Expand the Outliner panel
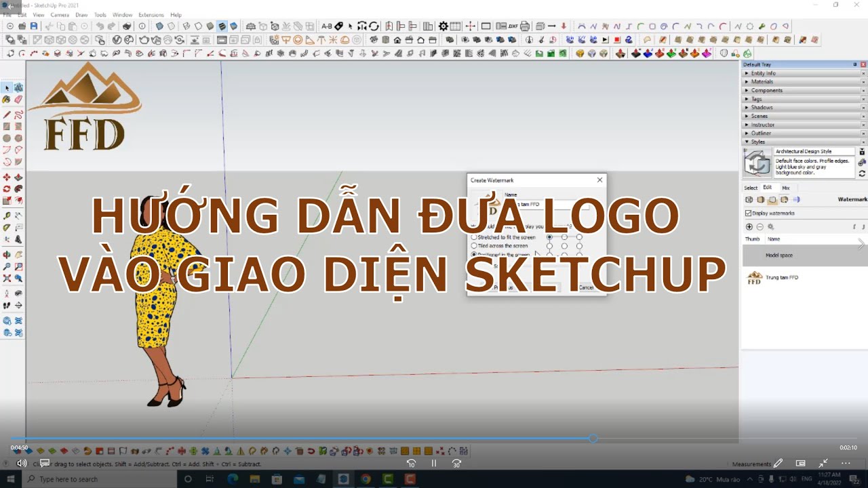 804,133
